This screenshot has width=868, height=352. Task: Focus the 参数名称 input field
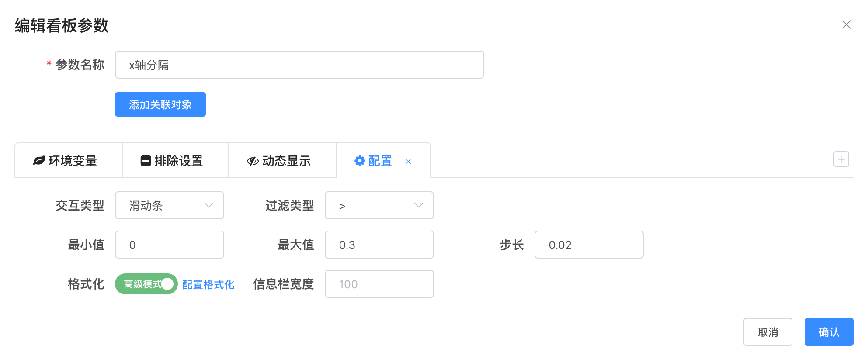click(x=299, y=65)
